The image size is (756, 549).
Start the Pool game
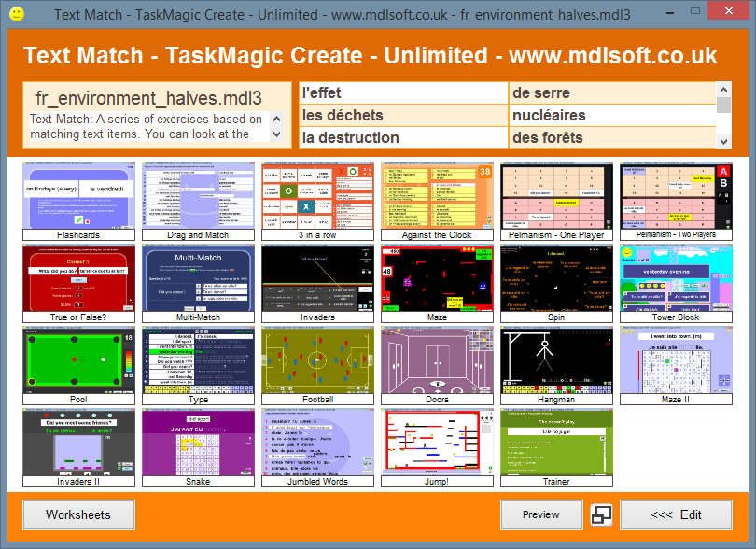tap(78, 366)
